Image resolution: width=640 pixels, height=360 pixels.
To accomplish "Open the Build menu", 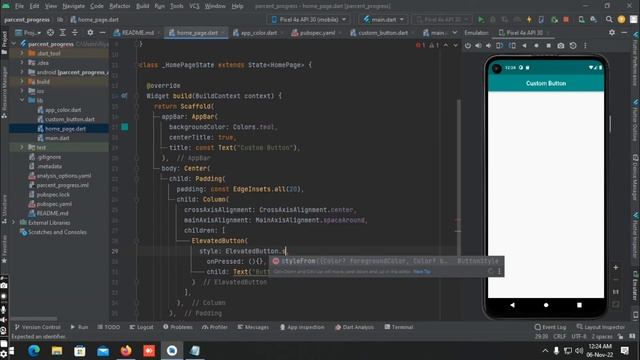I will point(142,6).
